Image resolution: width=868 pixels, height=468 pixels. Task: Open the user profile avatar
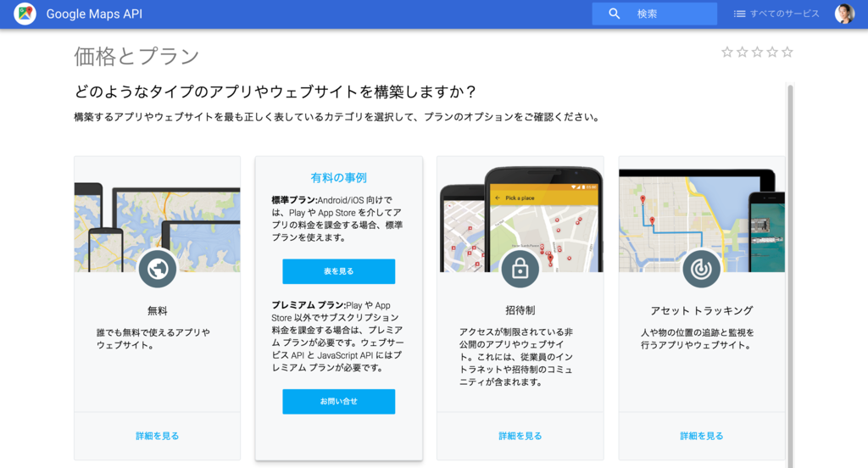tap(844, 14)
